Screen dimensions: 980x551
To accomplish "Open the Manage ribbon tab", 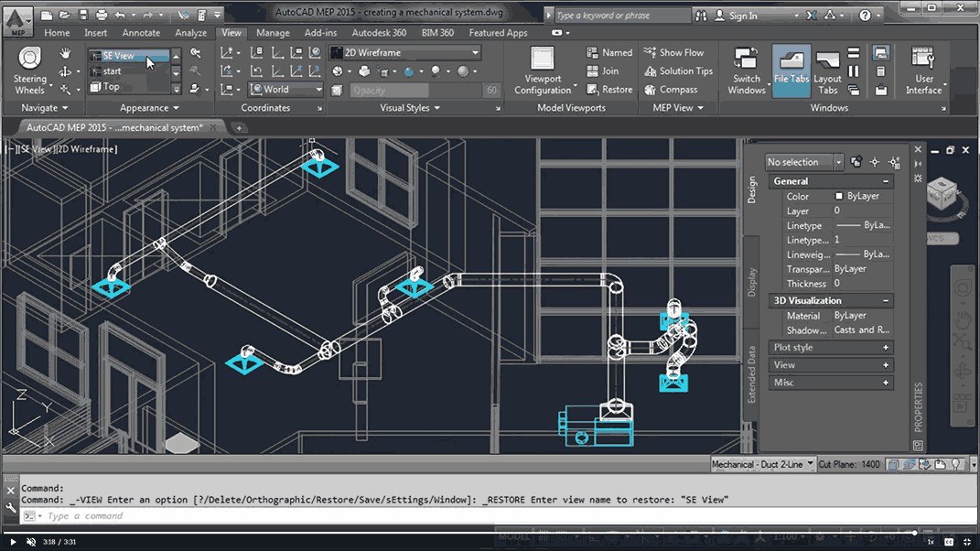I will point(273,33).
